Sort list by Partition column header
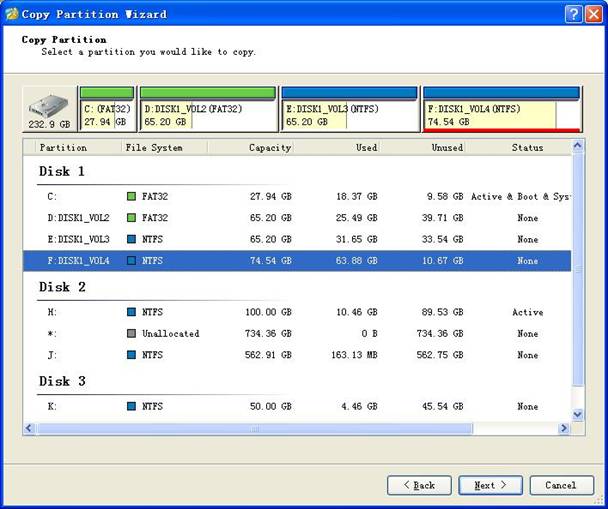 click(63, 147)
